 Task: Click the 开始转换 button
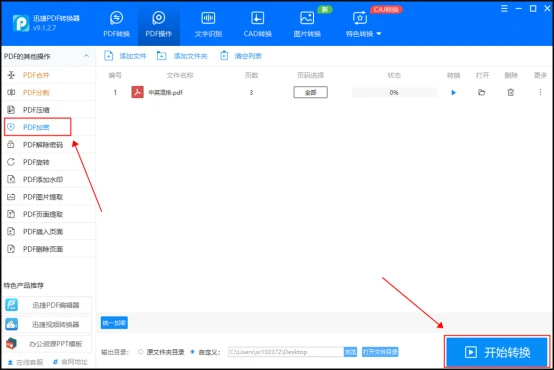[497, 352]
